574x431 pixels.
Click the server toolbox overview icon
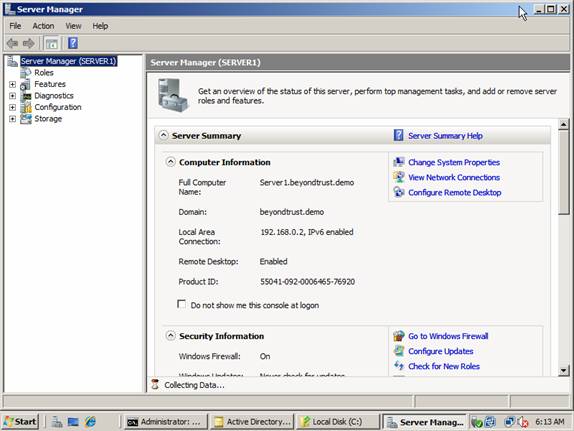[173, 95]
